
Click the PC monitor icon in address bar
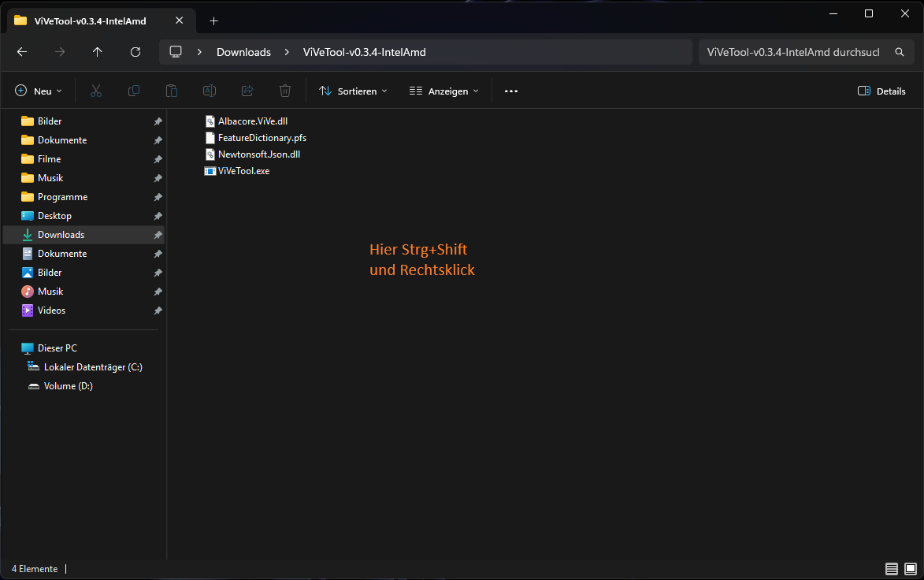[176, 52]
